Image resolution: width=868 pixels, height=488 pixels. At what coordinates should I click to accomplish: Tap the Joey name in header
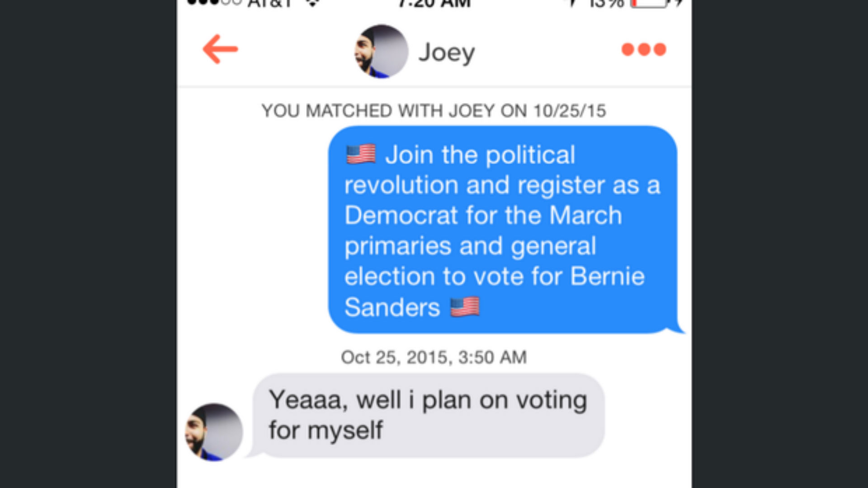(x=447, y=53)
